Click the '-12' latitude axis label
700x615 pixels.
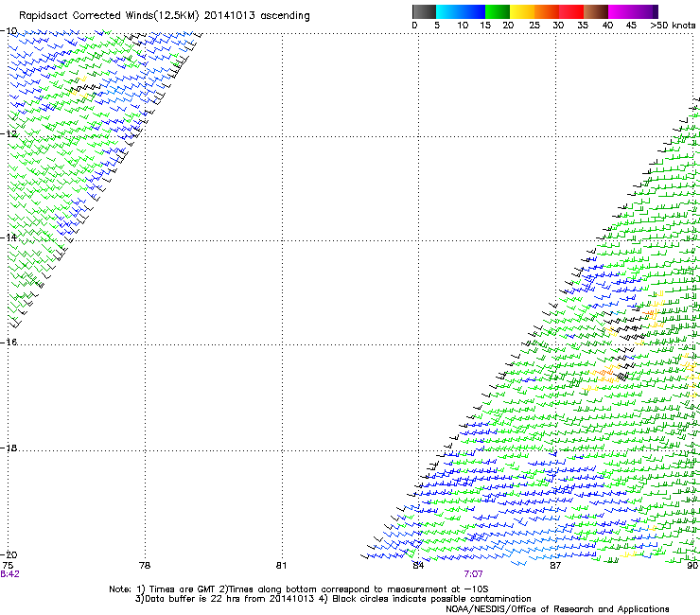[x=9, y=133]
